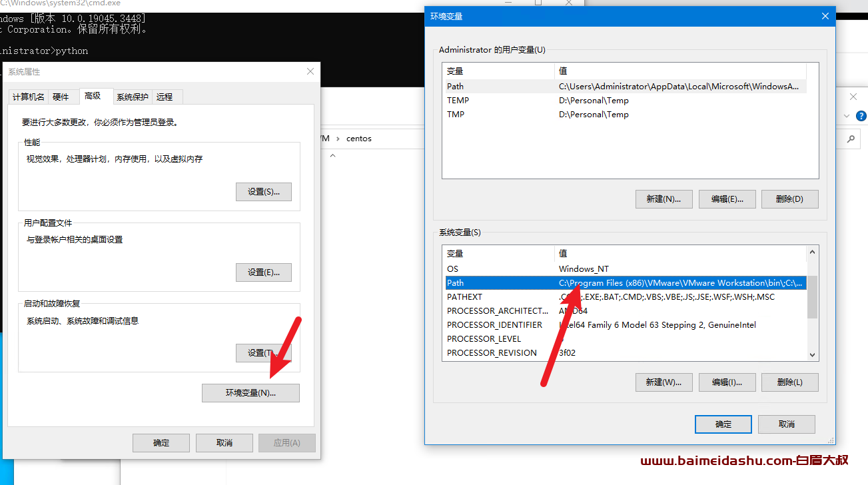Confirm 系统属性 with 确定 button
Screen dimensions: 868x485
pyautogui.click(x=161, y=443)
